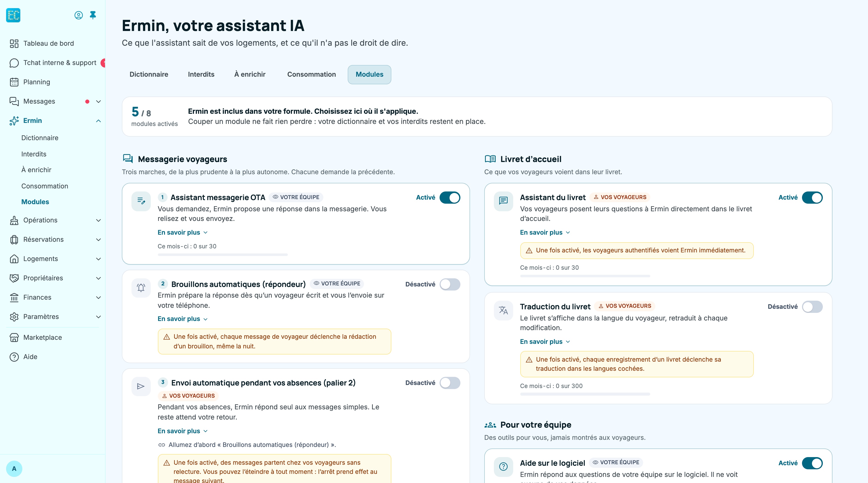
Task: Expand the Messages sidebar chevron
Action: [98, 102]
